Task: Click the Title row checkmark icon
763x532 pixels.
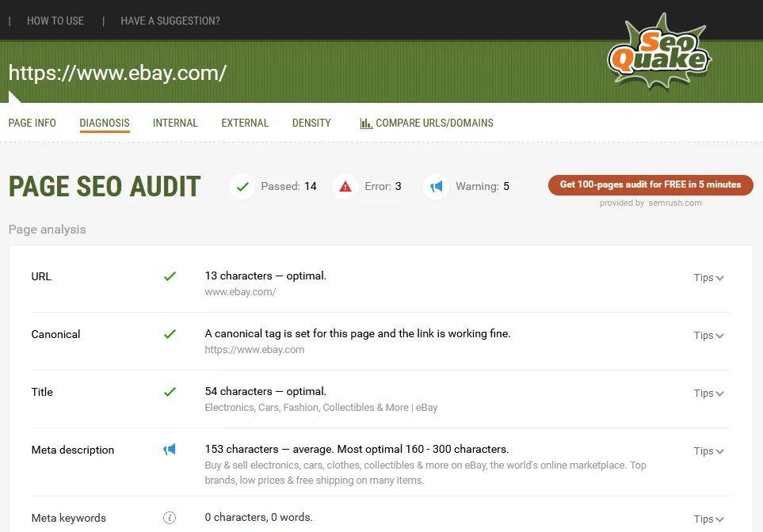Action: tap(169, 392)
